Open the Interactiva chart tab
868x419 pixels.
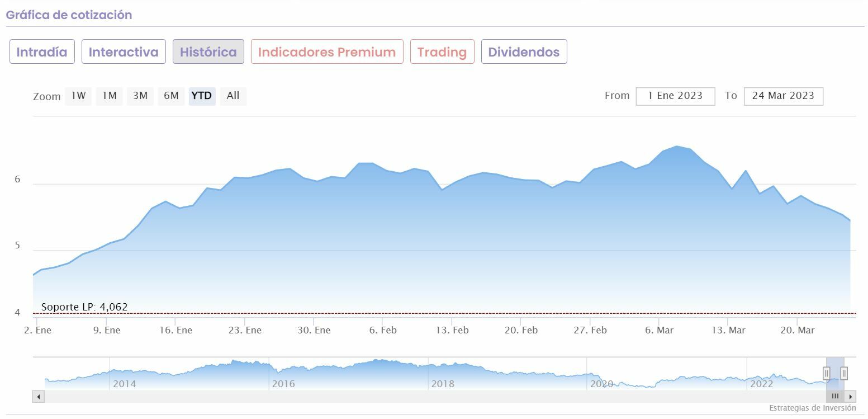click(124, 52)
